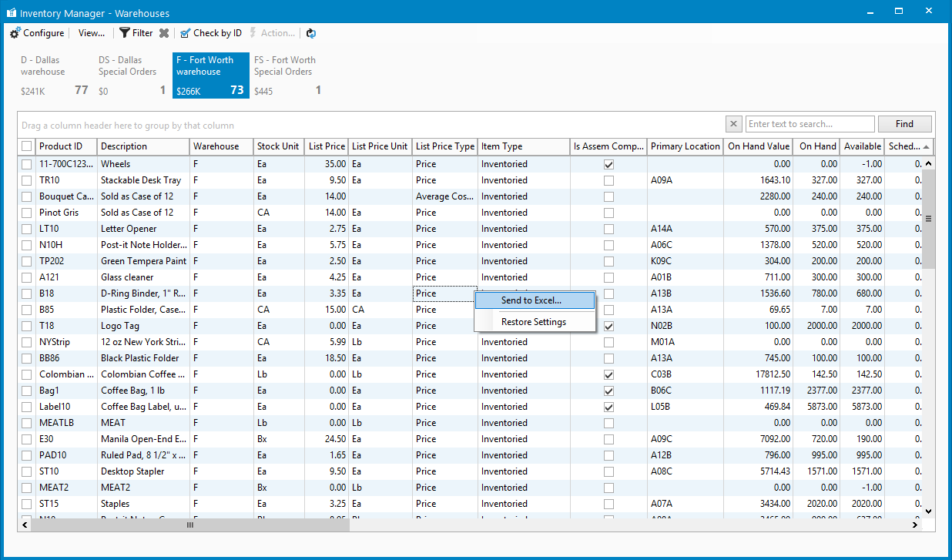This screenshot has width=952, height=560.
Task: Click the Check by ID icon
Action: 186,33
